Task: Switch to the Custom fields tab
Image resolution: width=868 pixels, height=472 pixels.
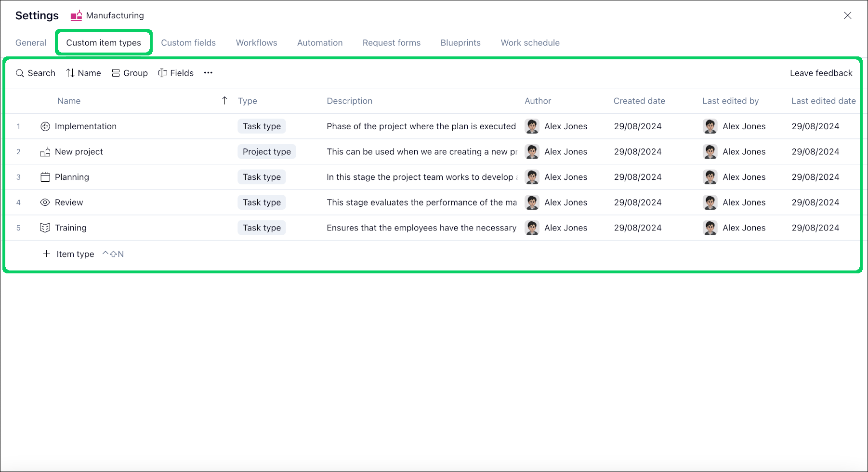Action: [x=188, y=42]
